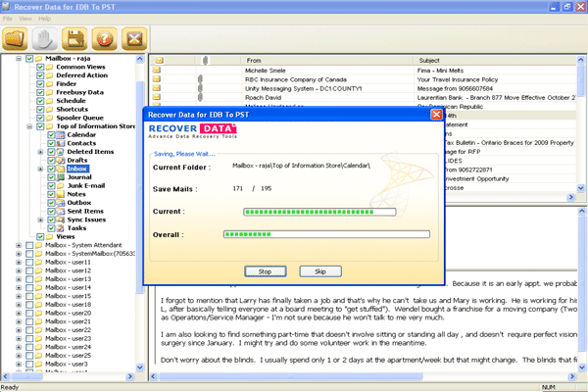
Task: Open the File menu
Action: tap(9, 18)
